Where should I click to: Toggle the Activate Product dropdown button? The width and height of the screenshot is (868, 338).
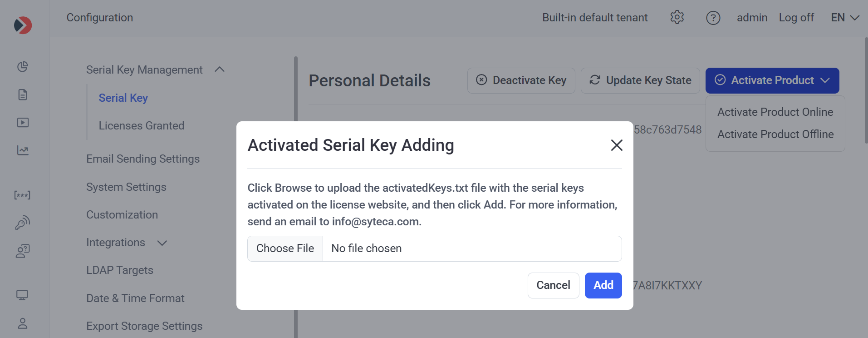point(772,80)
